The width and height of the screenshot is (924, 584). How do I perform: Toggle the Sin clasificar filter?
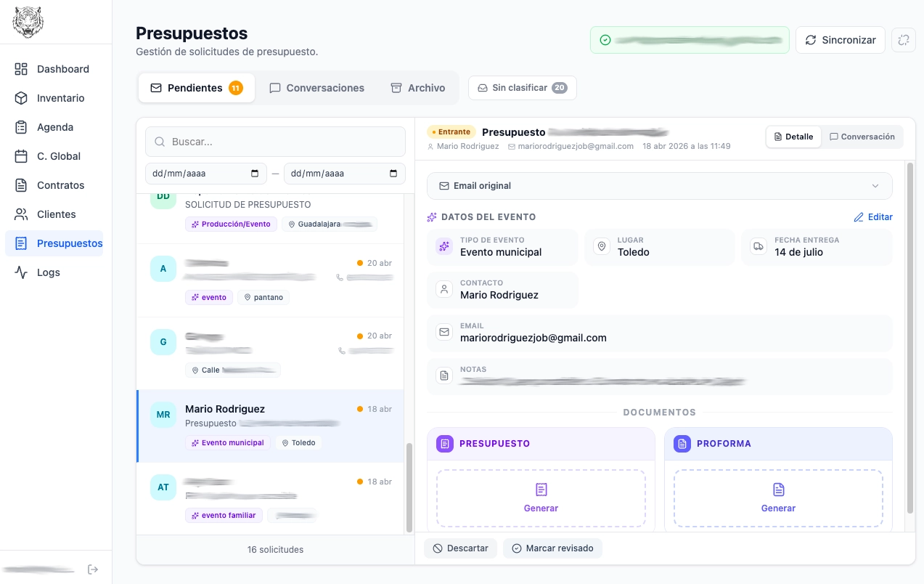(x=522, y=88)
